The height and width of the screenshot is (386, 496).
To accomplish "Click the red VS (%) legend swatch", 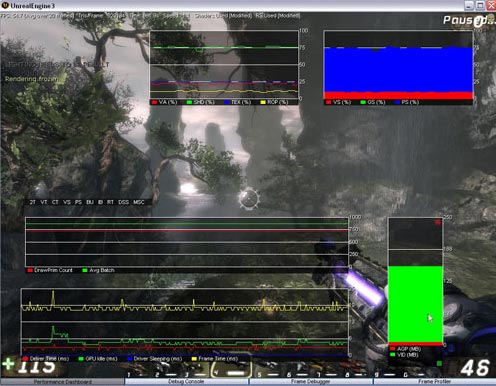I will tap(328, 102).
